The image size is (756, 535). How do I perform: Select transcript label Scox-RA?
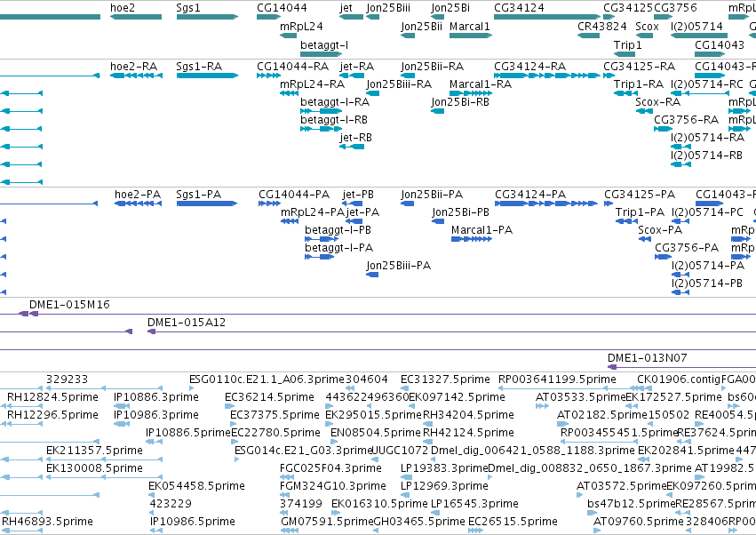coord(657,102)
